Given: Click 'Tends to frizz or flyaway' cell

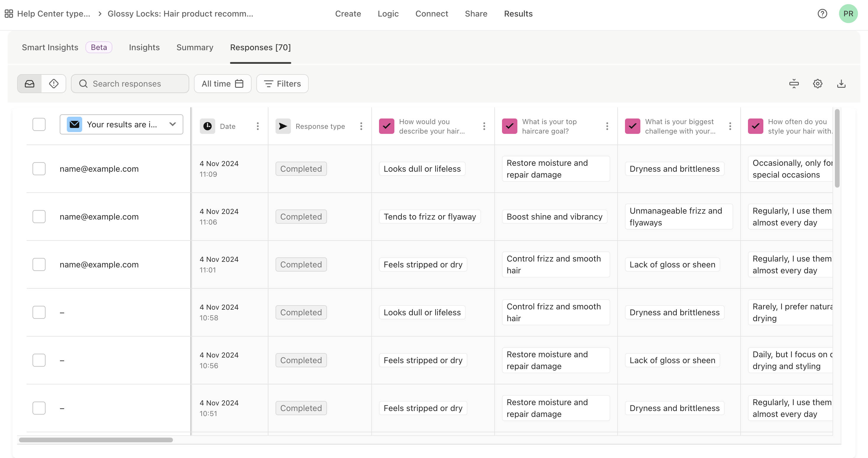Looking at the screenshot, I should (x=430, y=217).
